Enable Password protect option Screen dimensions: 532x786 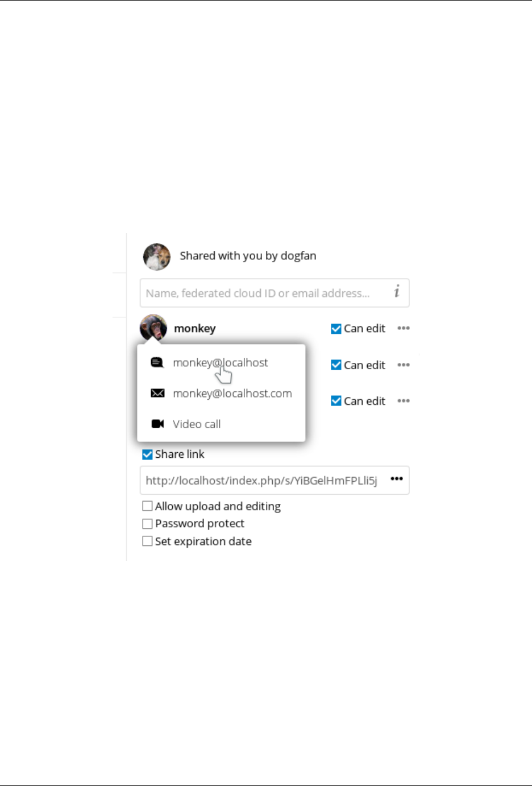click(x=147, y=524)
